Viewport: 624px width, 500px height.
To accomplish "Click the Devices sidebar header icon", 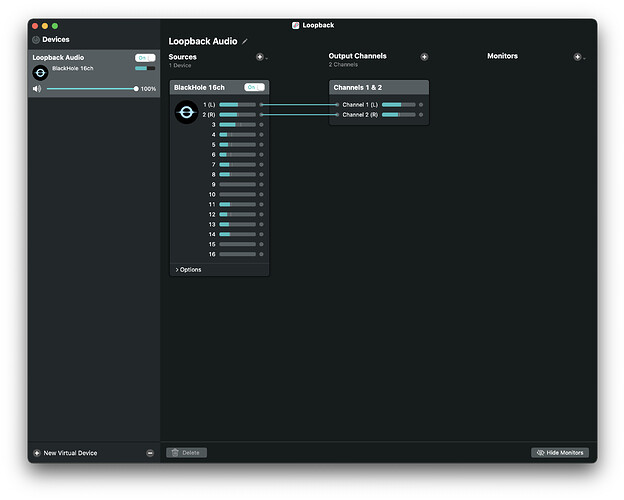I will [x=36, y=39].
